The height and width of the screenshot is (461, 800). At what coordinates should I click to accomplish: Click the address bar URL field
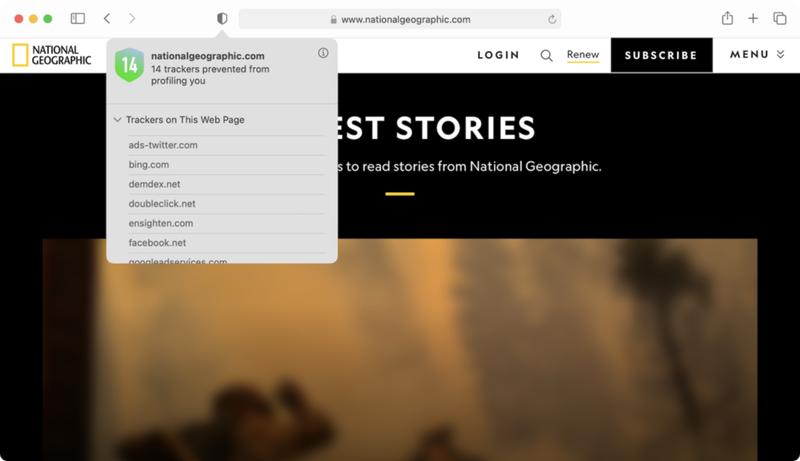pos(399,19)
